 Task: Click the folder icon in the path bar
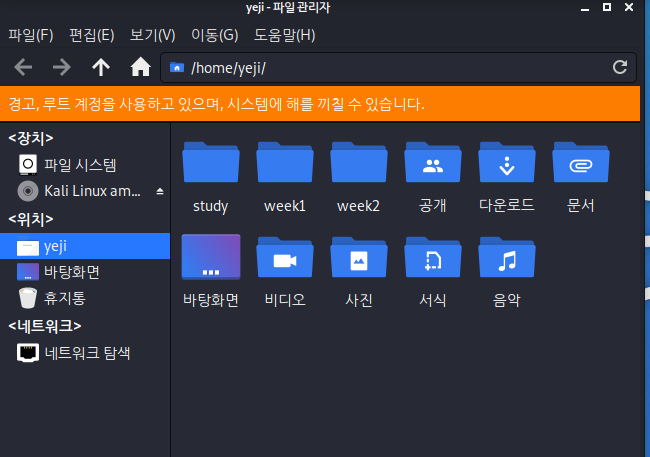tap(177, 67)
